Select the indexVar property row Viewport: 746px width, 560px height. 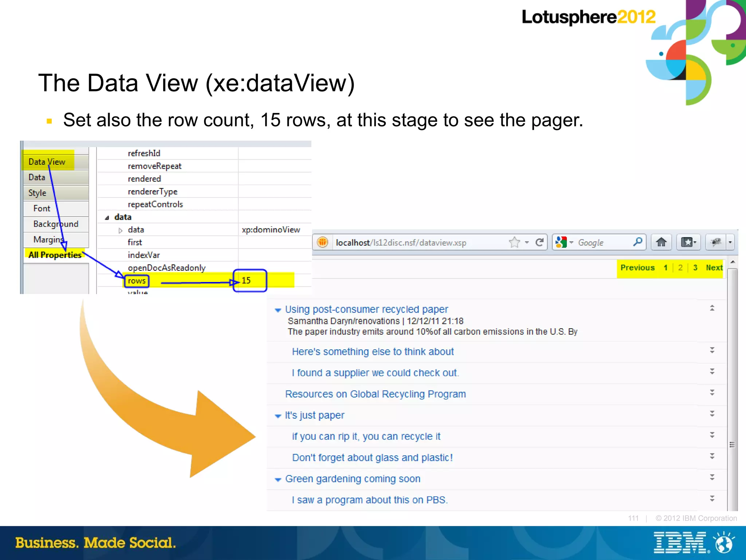tap(144, 255)
